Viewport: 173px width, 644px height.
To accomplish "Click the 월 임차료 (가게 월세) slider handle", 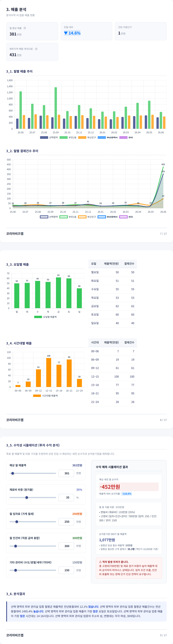I will coord(17,522).
